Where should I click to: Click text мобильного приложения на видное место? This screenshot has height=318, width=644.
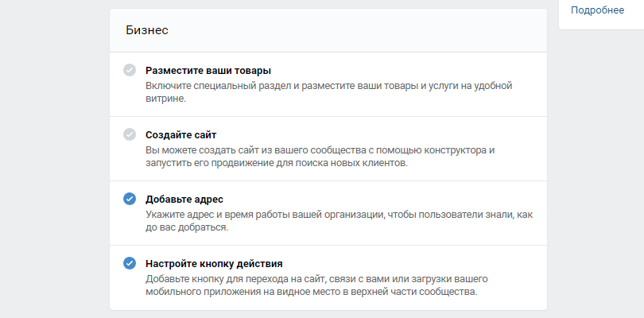click(255, 292)
